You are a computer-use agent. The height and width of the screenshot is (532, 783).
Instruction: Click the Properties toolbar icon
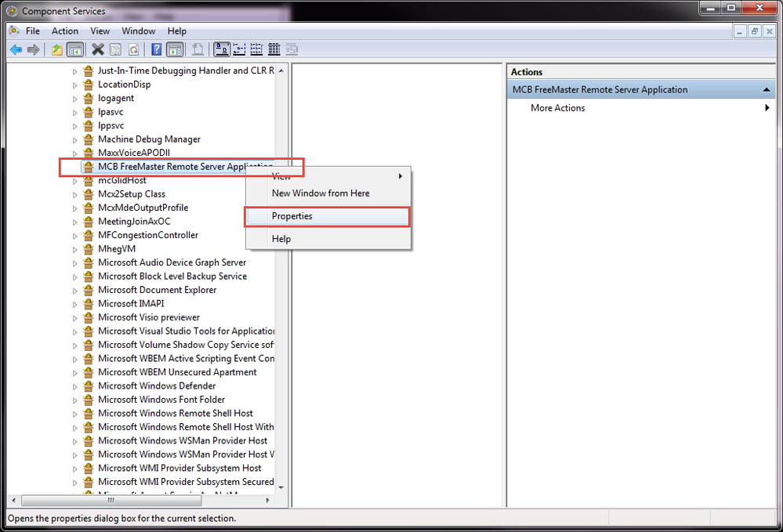(x=114, y=49)
